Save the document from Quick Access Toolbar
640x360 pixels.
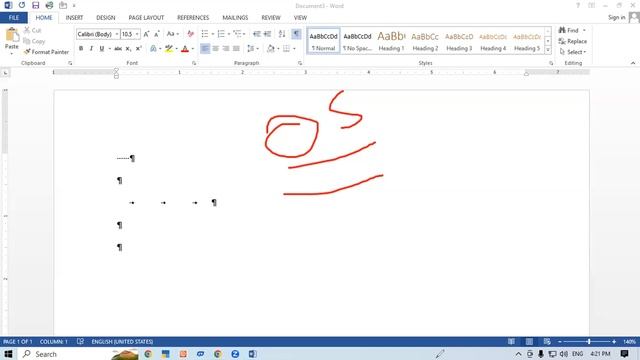pos(36,6)
